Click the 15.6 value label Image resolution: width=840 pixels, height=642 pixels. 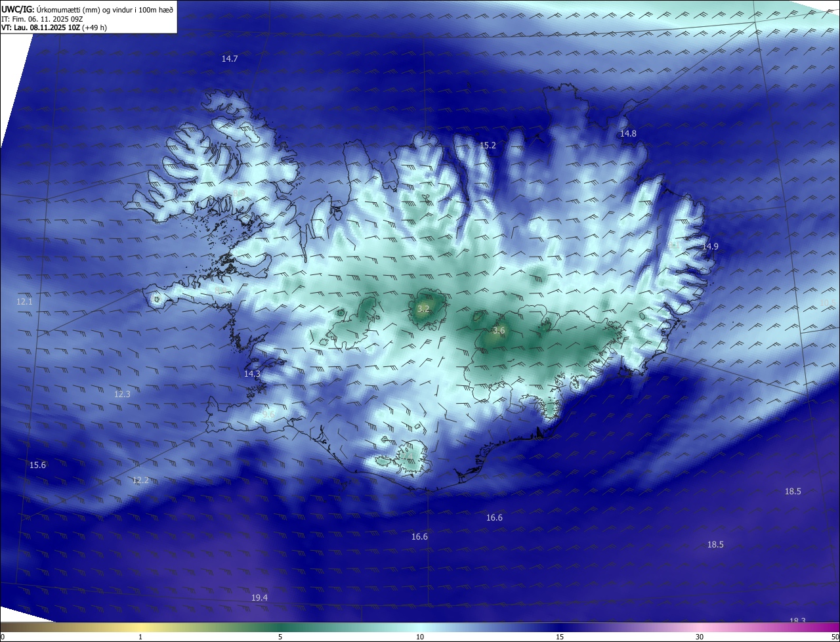pyautogui.click(x=37, y=465)
